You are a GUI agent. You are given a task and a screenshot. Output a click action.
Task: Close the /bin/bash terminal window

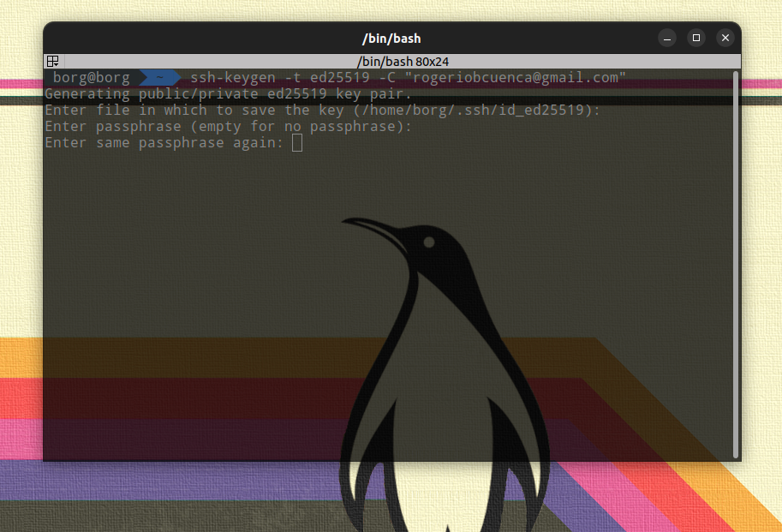pyautogui.click(x=725, y=39)
